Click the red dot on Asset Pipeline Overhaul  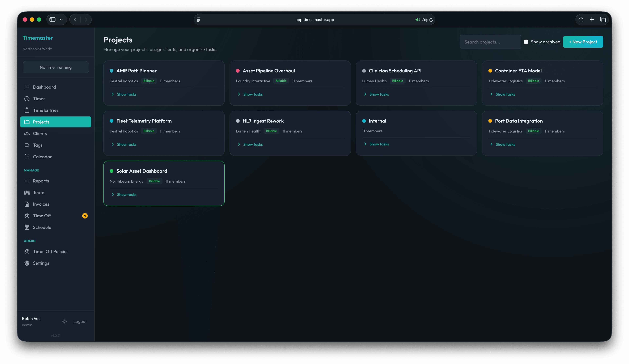[x=238, y=71]
